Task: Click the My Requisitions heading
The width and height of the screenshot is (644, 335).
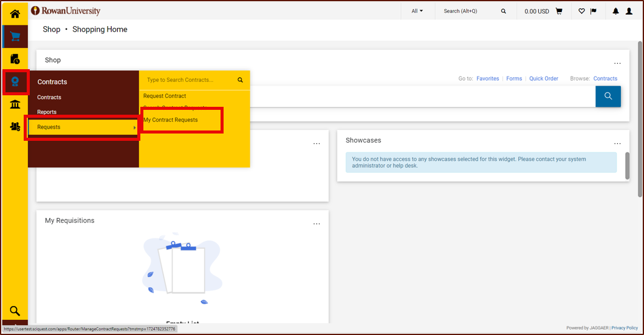Action: pyautogui.click(x=69, y=220)
